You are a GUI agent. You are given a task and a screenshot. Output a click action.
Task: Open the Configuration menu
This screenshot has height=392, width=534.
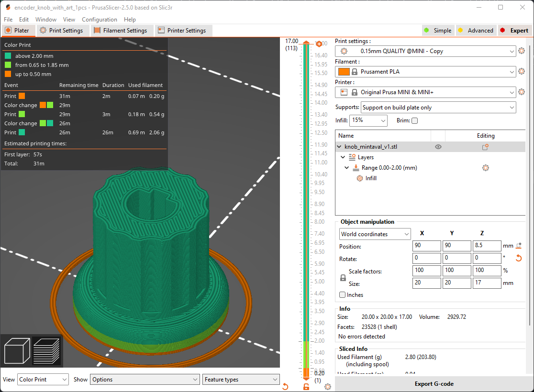coord(100,20)
